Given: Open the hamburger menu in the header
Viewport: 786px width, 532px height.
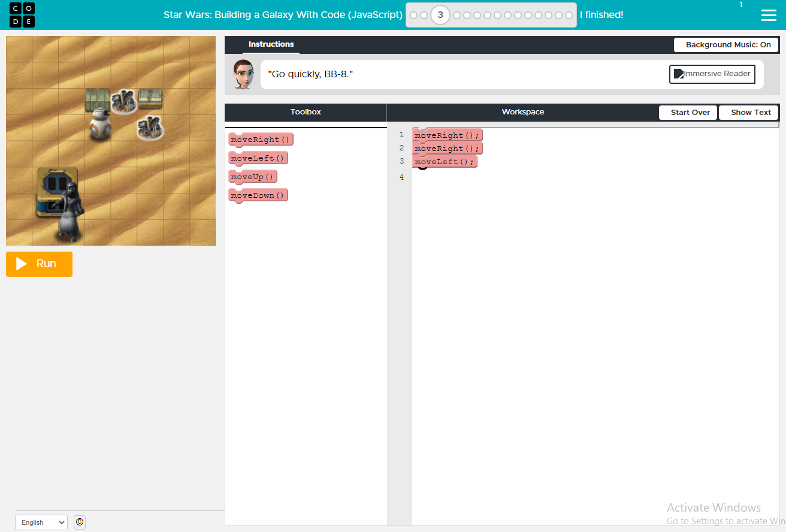Looking at the screenshot, I should pyautogui.click(x=769, y=16).
